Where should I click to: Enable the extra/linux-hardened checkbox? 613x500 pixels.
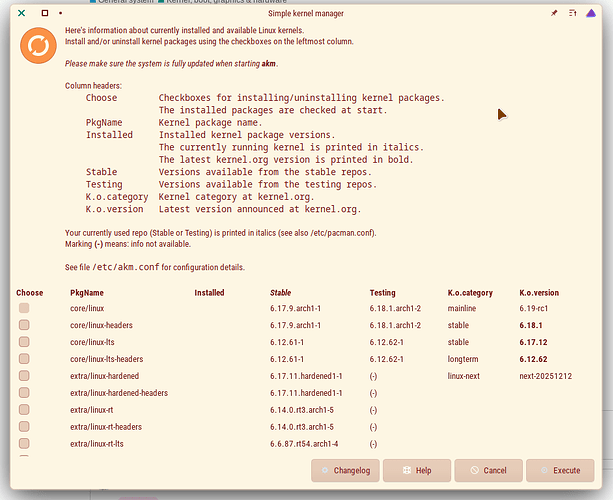24,376
